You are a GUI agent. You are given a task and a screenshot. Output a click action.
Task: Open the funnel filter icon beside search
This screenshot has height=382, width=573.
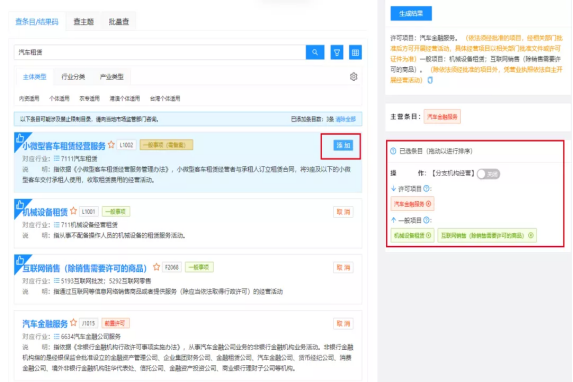[337, 52]
